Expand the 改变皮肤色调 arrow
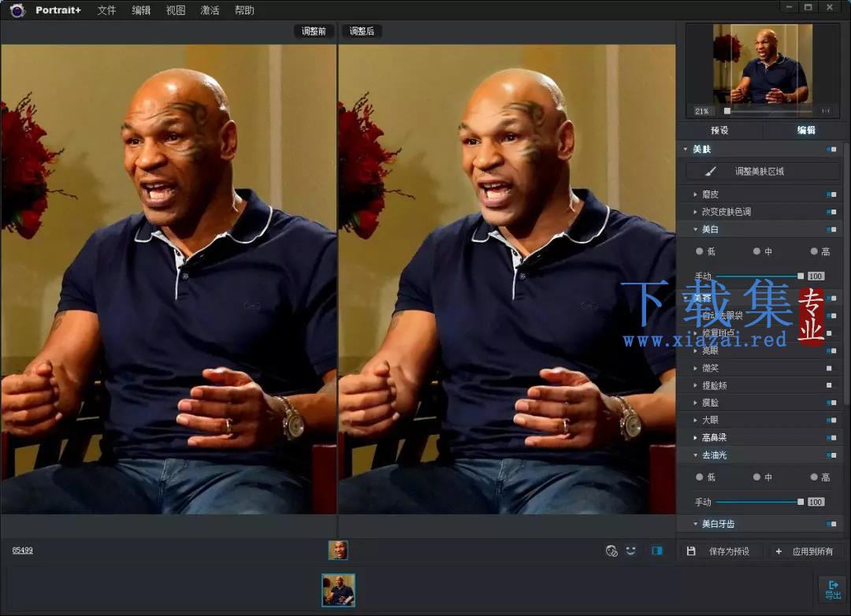This screenshot has height=616, width=851. 695,212
